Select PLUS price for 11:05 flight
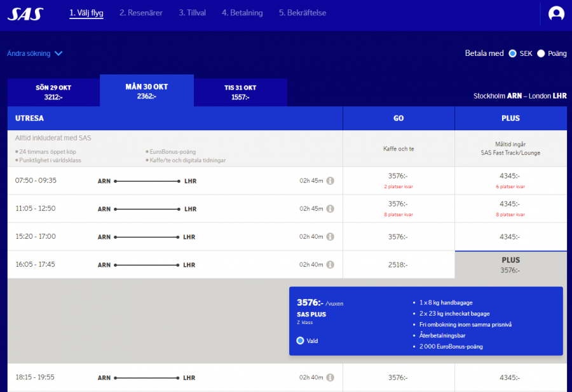The width and height of the screenshot is (572, 392). pos(510,208)
